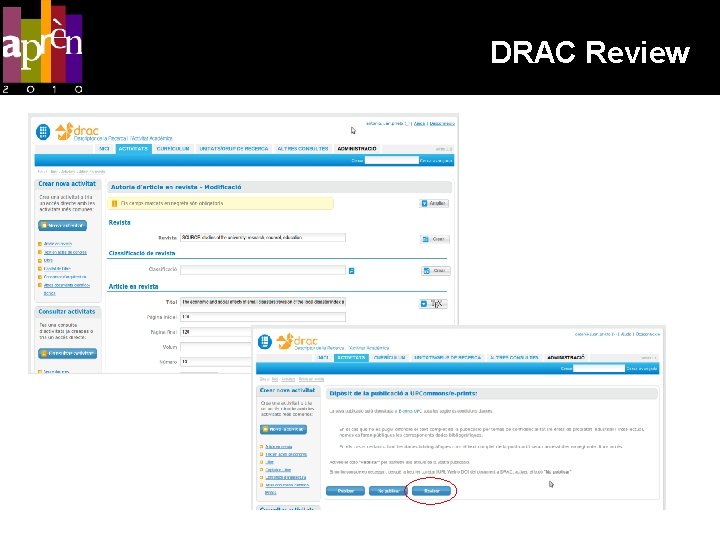720x540 pixels.
Task: Click the UPCommons/e-prints link in the Dipòsit heading
Action: [444, 394]
